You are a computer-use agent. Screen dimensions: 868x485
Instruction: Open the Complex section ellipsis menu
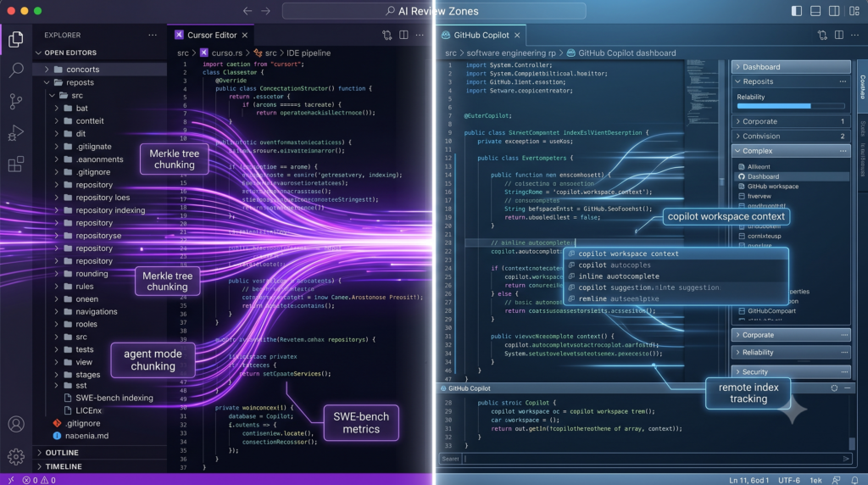tap(843, 151)
